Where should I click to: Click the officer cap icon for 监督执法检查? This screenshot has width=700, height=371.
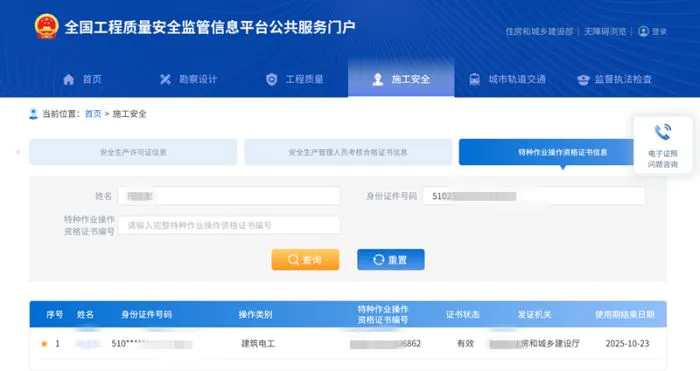[583, 80]
